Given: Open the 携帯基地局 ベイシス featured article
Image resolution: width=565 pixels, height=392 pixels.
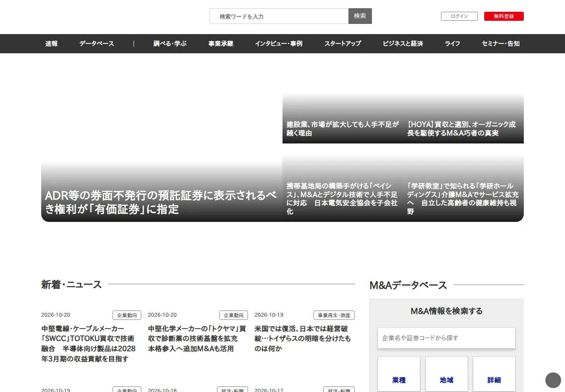Looking at the screenshot, I should pyautogui.click(x=343, y=198).
